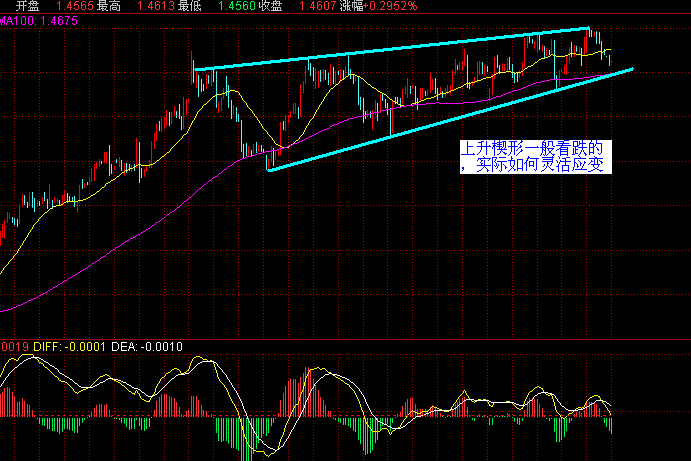Select the highest price 1.4613 value
The image size is (691, 461).
[156, 6]
